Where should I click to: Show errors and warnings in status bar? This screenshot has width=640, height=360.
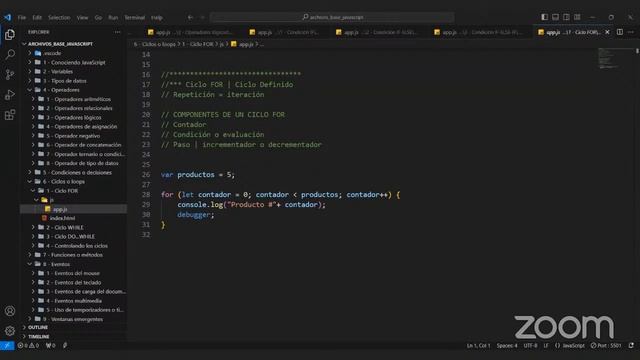tap(28, 345)
